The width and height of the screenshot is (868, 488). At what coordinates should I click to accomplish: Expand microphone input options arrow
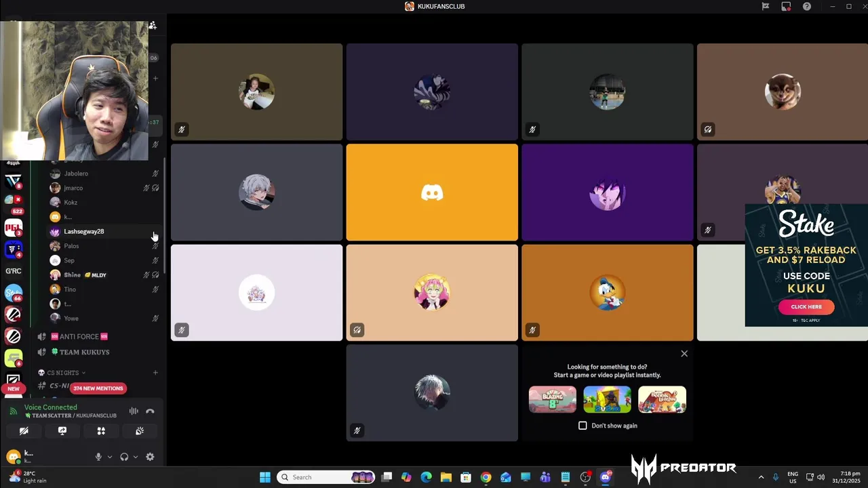(109, 457)
